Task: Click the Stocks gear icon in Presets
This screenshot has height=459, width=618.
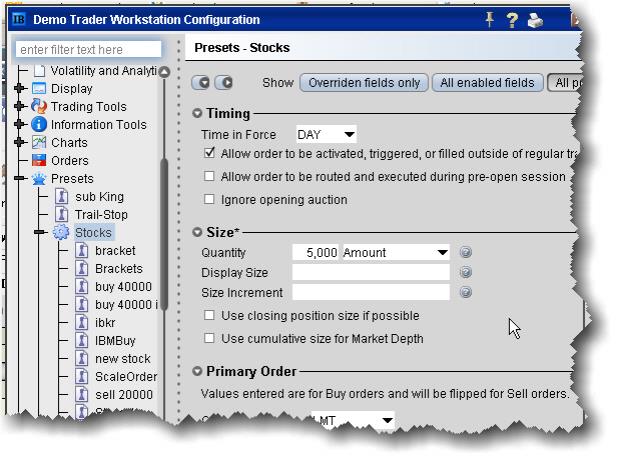Action: click(x=61, y=233)
